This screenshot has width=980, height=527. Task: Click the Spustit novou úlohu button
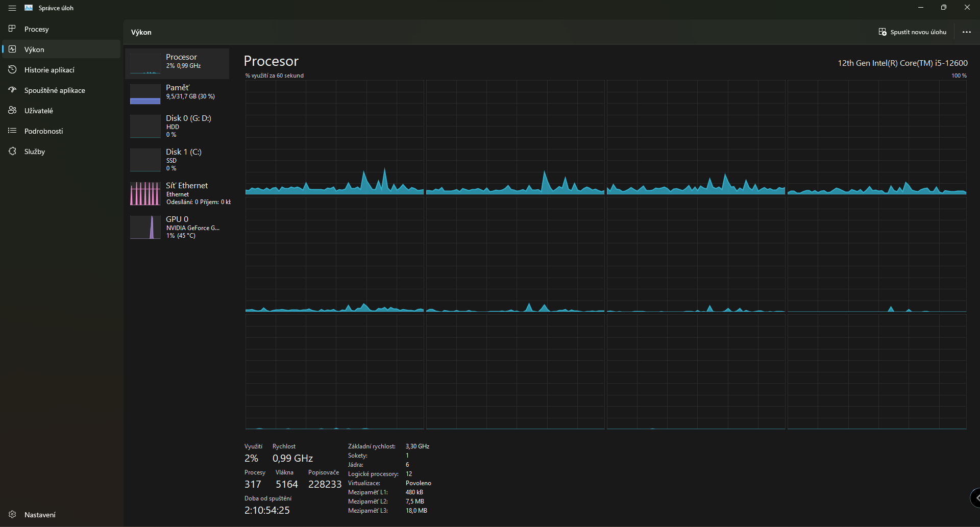[x=912, y=32]
